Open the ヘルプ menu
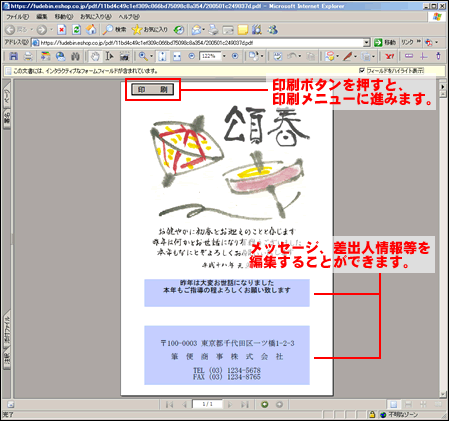 [129, 16]
